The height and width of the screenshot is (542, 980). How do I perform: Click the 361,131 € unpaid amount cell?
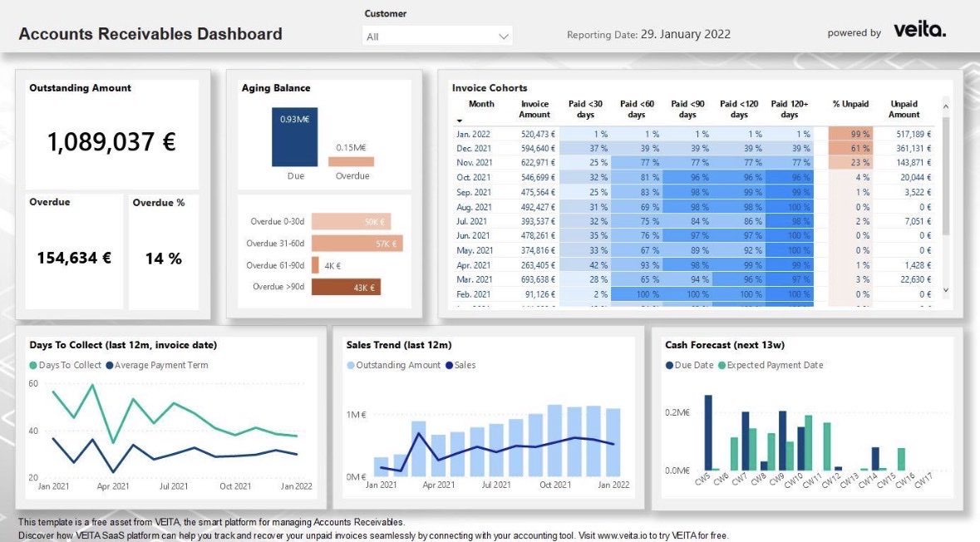pyautogui.click(x=914, y=148)
